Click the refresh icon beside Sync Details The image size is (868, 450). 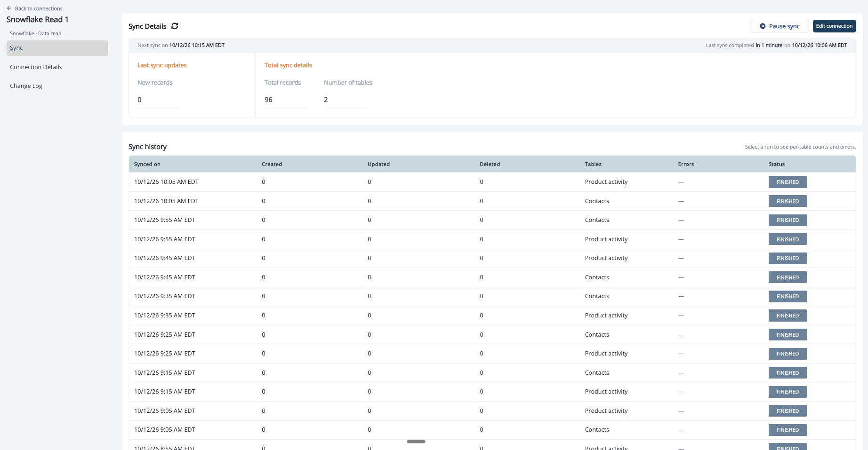175,26
